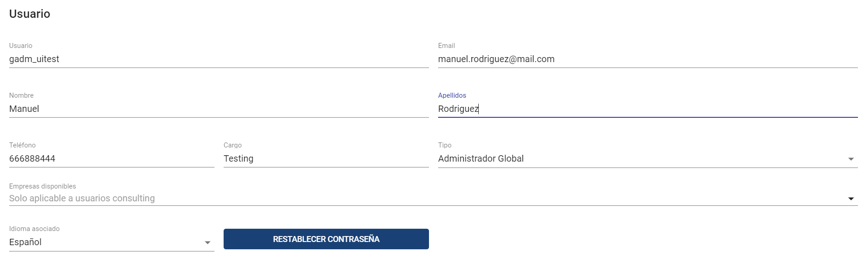This screenshot has width=868, height=268.
Task: Click the Tipo field label
Action: point(444,145)
